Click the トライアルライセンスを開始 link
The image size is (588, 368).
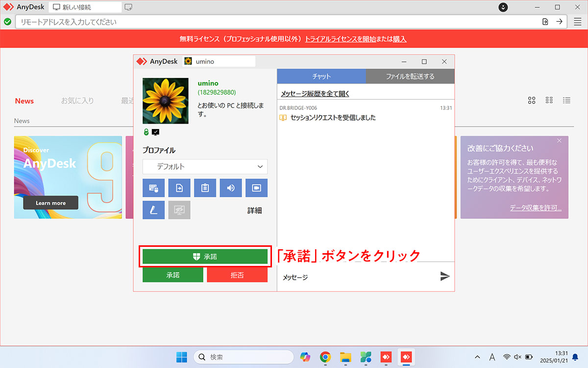[341, 39]
